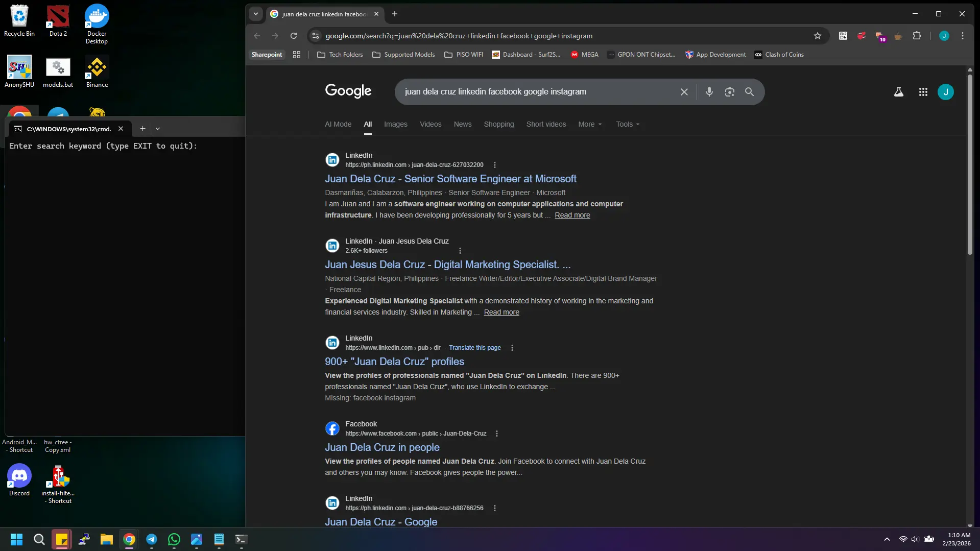Image resolution: width=980 pixels, height=551 pixels.
Task: Expand the Tools dropdown
Action: coord(628,124)
